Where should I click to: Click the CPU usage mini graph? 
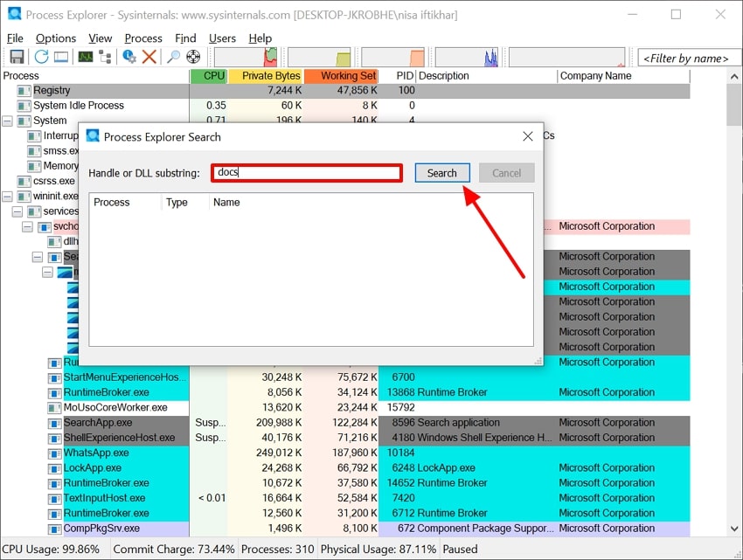[x=246, y=57]
